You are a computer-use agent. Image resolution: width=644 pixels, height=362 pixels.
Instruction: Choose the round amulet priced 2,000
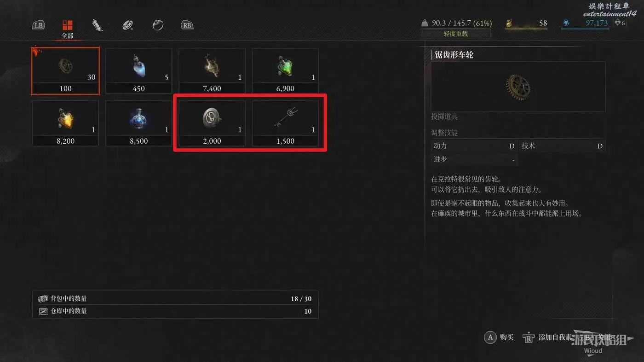212,123
